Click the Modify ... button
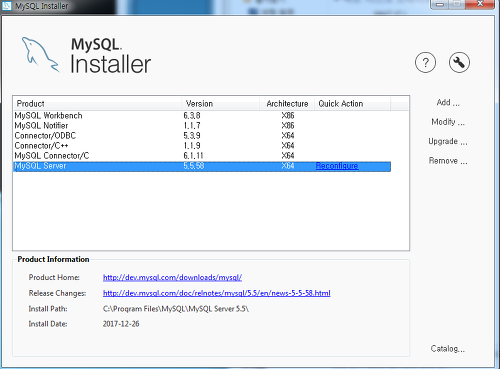This screenshot has width=500, height=369. 448,122
